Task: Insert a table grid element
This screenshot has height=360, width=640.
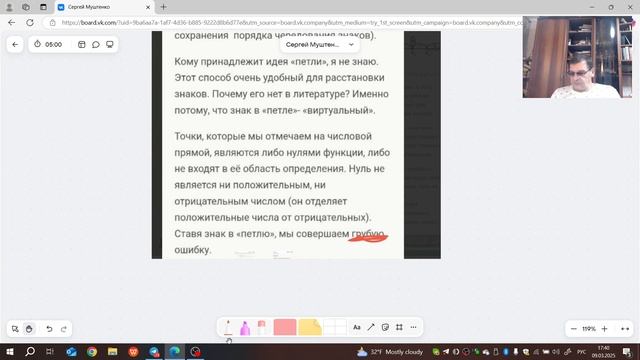Action: (x=335, y=327)
